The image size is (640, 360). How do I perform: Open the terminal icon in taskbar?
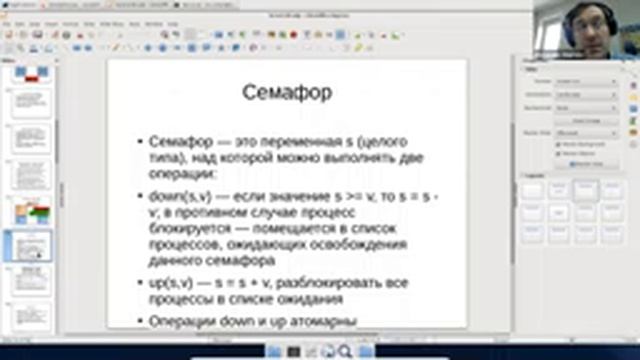point(293,351)
